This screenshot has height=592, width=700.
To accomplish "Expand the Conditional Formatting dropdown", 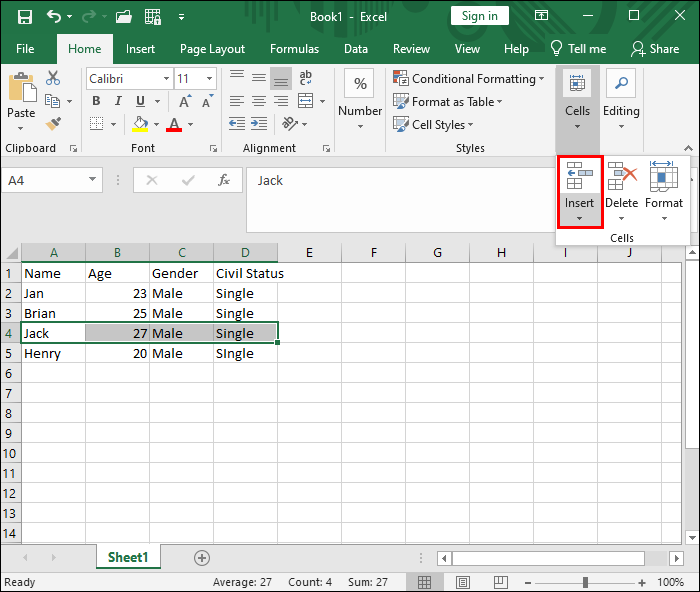I will coord(469,79).
